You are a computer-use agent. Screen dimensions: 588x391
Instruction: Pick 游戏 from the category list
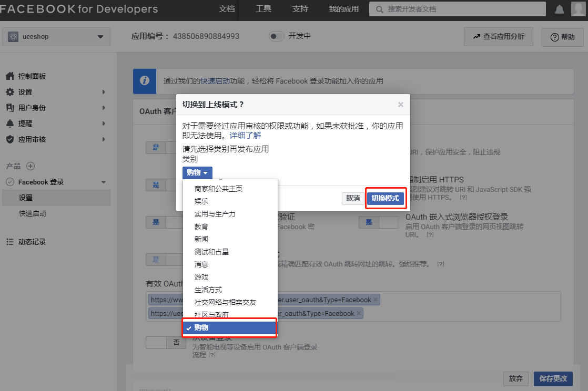[230, 277]
